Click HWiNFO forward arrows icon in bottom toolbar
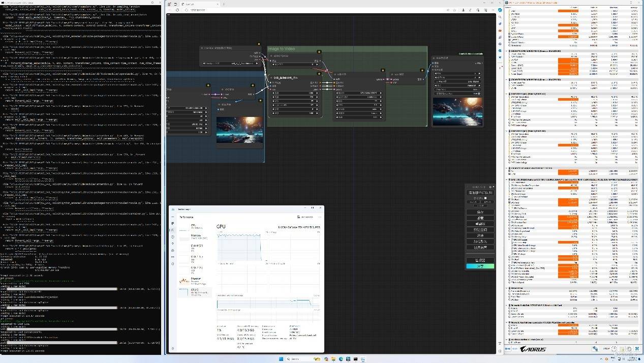The image size is (644, 363). [x=515, y=349]
